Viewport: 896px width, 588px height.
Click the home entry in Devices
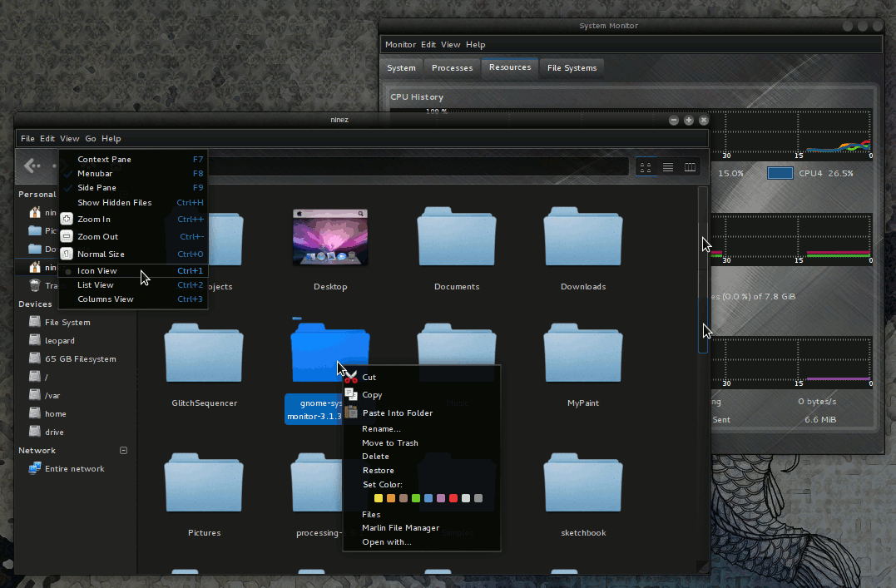(x=56, y=413)
